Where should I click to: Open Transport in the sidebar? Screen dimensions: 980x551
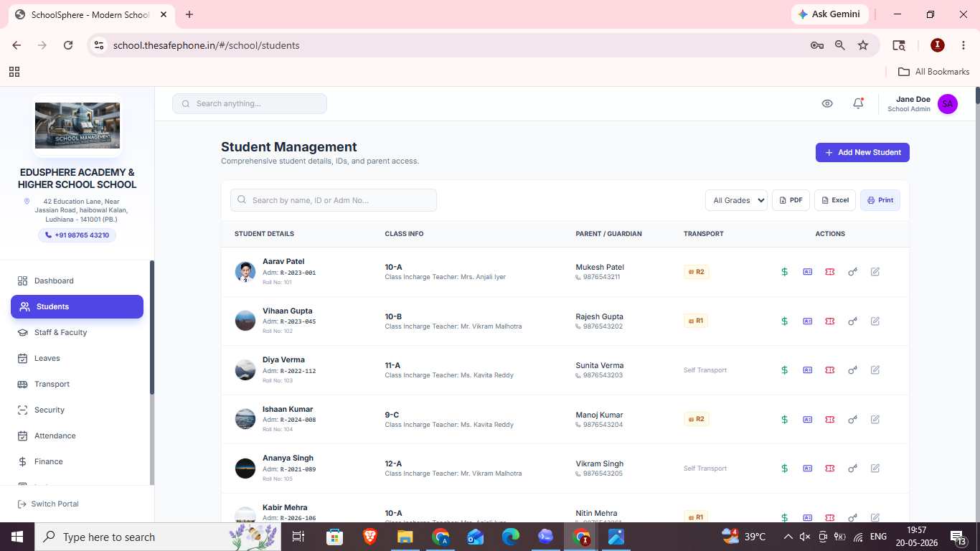77,384
